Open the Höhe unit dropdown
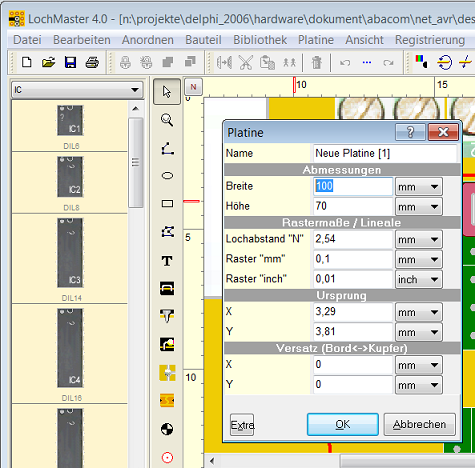 coord(419,207)
